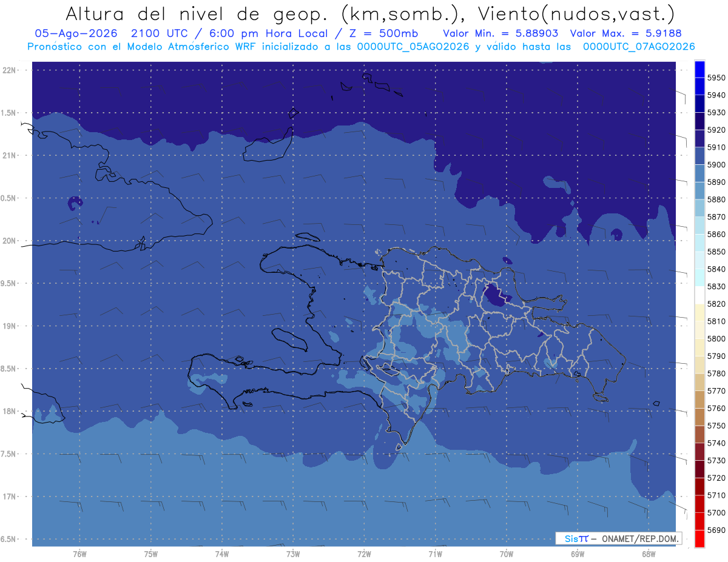Click the legend value '5890'

[716, 182]
